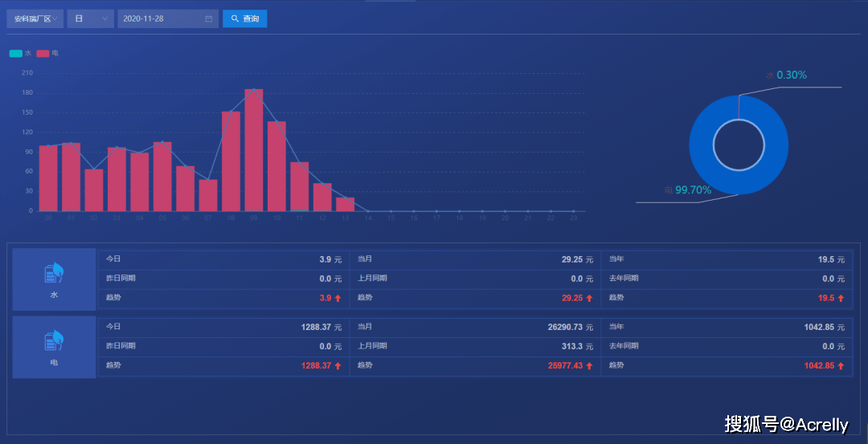
Task: Click the up arrow beside 25977.43 monthly trend
Action: [x=589, y=365]
